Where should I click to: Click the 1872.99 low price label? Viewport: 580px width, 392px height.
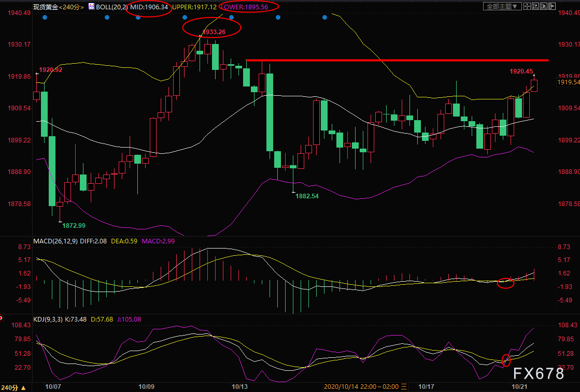74,225
